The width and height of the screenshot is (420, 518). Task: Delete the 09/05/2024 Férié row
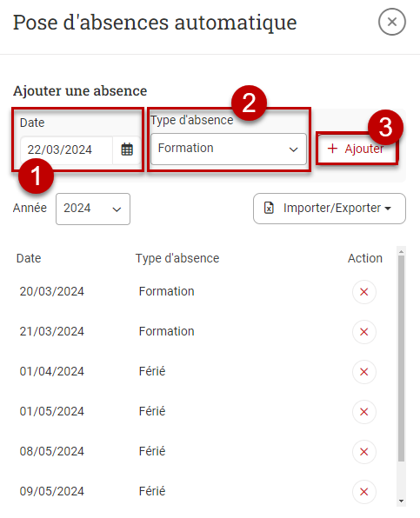(x=363, y=492)
